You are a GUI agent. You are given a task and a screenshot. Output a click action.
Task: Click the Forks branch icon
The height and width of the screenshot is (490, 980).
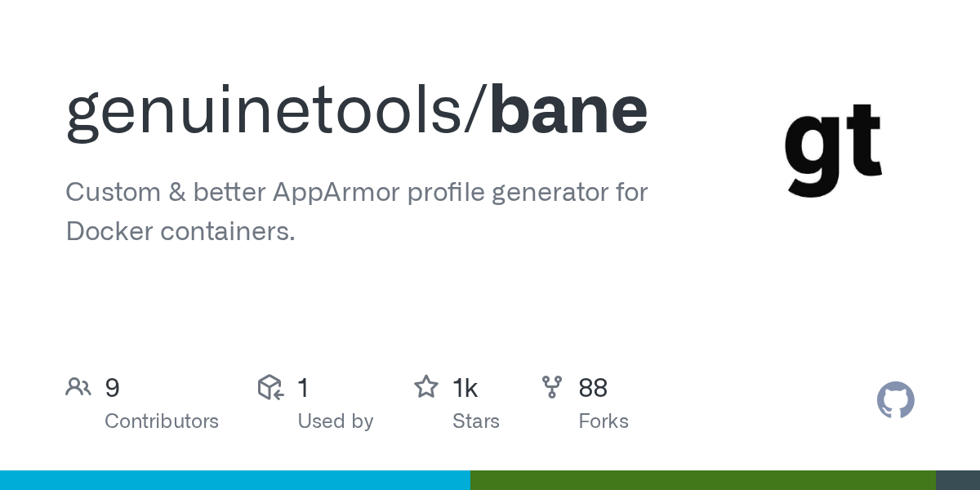[552, 387]
